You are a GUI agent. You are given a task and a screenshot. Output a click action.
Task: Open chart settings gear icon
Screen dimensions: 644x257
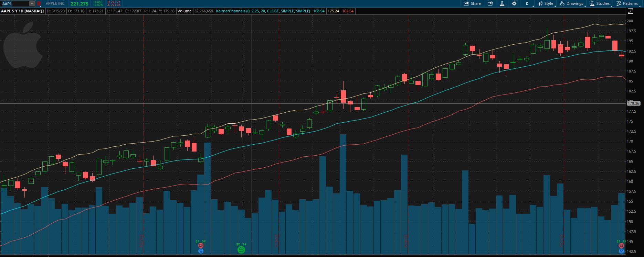click(x=514, y=3)
